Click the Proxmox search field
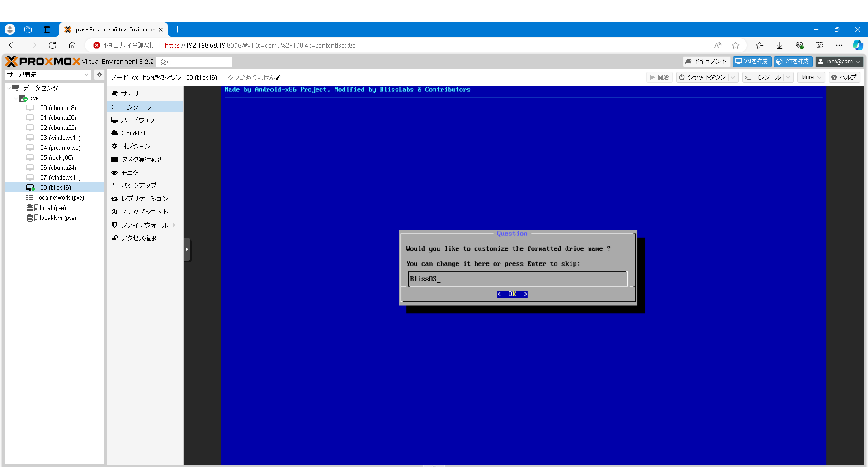The image size is (868, 467). [194, 62]
